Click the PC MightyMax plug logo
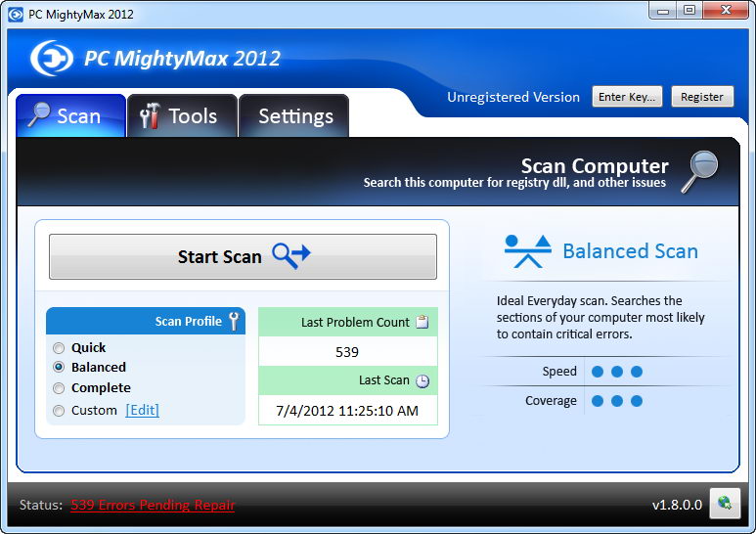Image resolution: width=756 pixels, height=534 pixels. [52, 59]
